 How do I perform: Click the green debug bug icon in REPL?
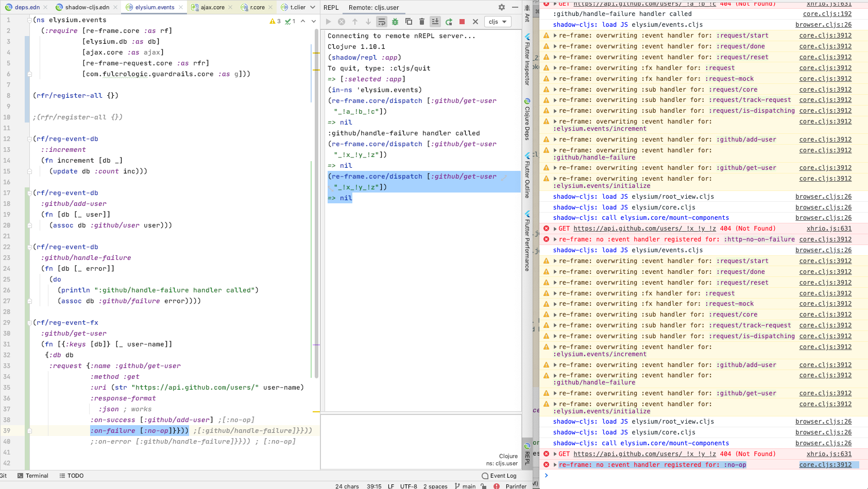pos(395,22)
